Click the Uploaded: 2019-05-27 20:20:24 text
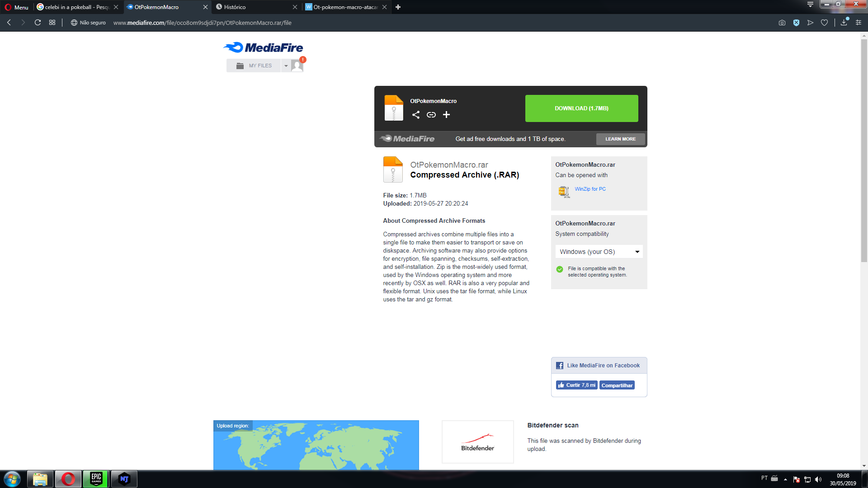This screenshot has height=488, width=868. (425, 204)
